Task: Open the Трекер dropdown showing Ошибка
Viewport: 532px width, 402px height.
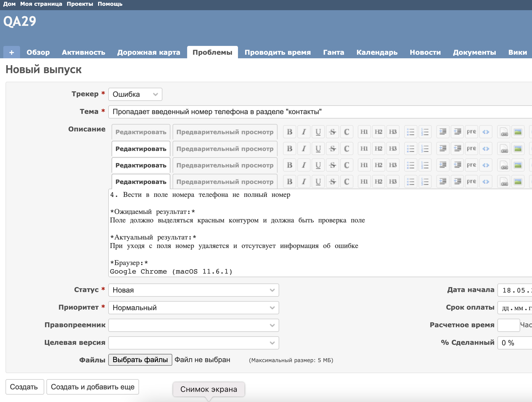Action: (135, 94)
